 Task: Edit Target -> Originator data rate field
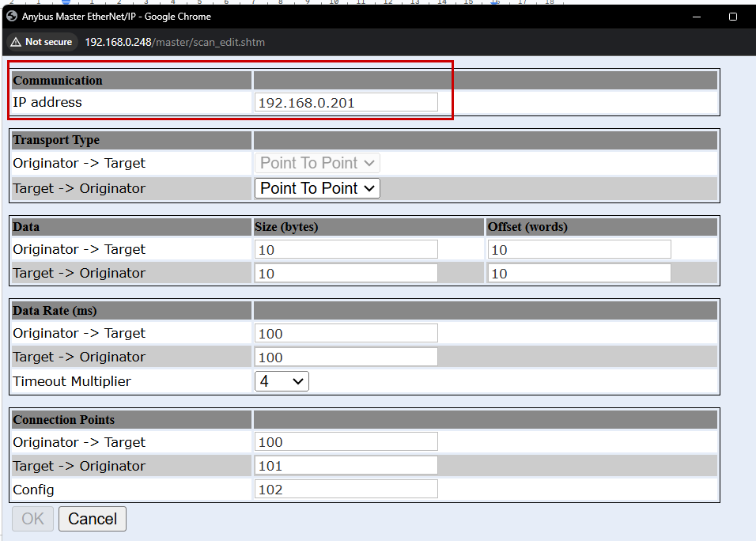click(x=346, y=357)
